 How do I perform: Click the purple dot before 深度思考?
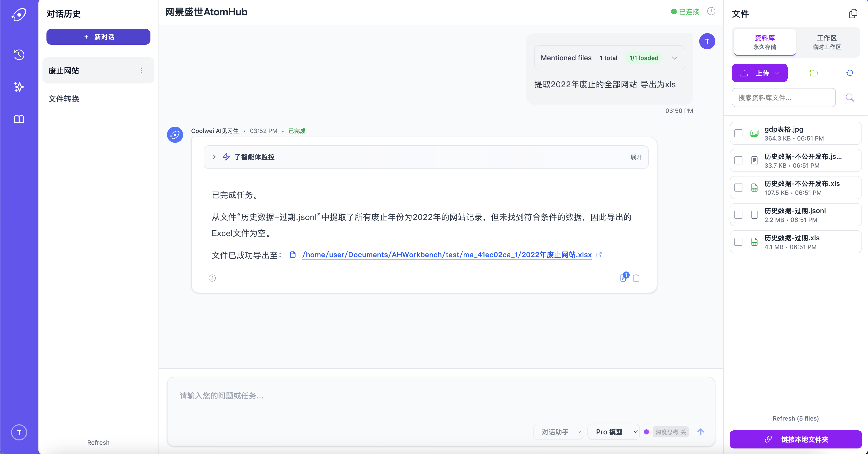646,432
